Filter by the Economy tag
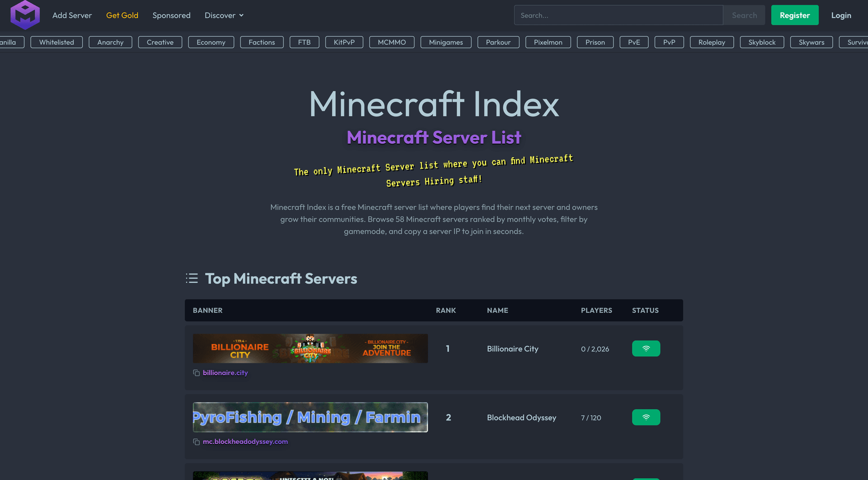 click(x=211, y=42)
